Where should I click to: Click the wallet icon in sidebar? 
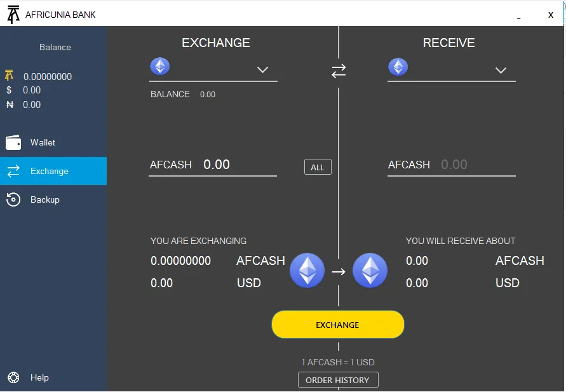pos(13,142)
